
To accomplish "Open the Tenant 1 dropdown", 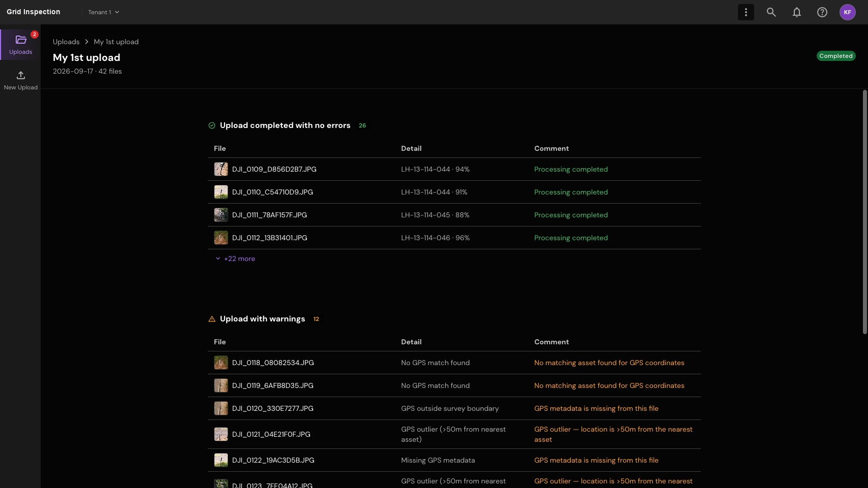I will [104, 12].
